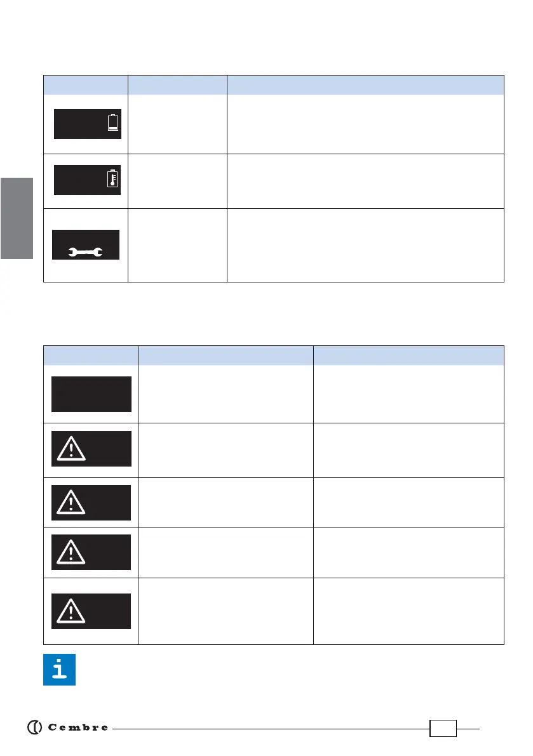The height and width of the screenshot is (756, 533).
Task: Click the low battery icon
Action: [113, 123]
